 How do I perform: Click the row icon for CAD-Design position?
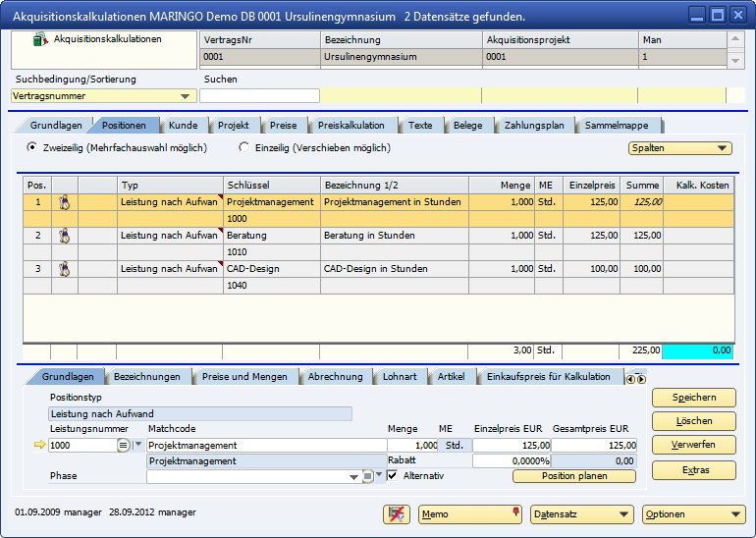coord(64,269)
